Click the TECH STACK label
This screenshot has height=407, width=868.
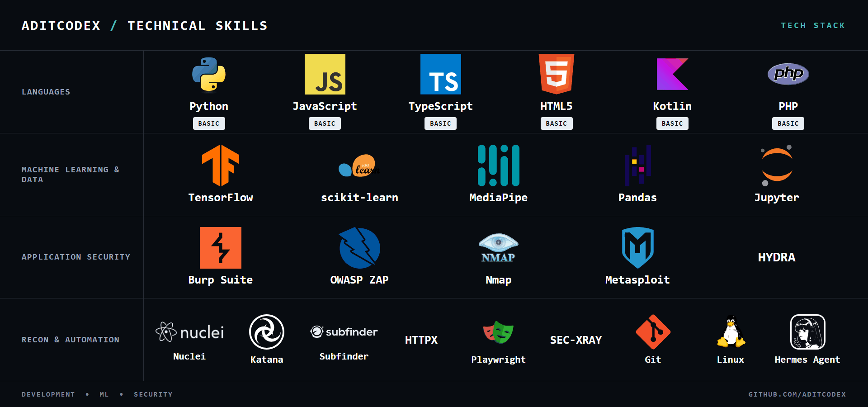click(813, 25)
